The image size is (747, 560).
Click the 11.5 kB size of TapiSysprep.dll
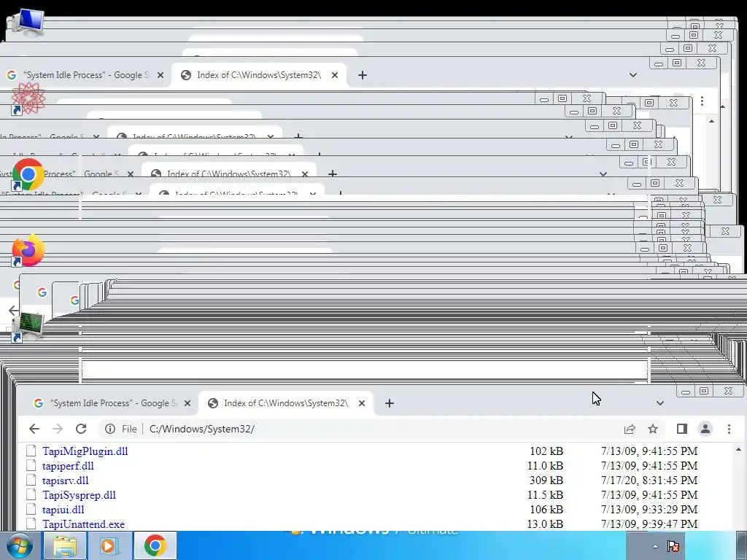pos(545,495)
